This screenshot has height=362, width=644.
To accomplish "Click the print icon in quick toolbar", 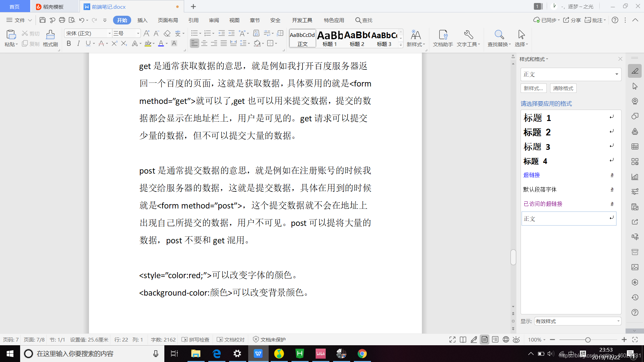I will coord(62,20).
